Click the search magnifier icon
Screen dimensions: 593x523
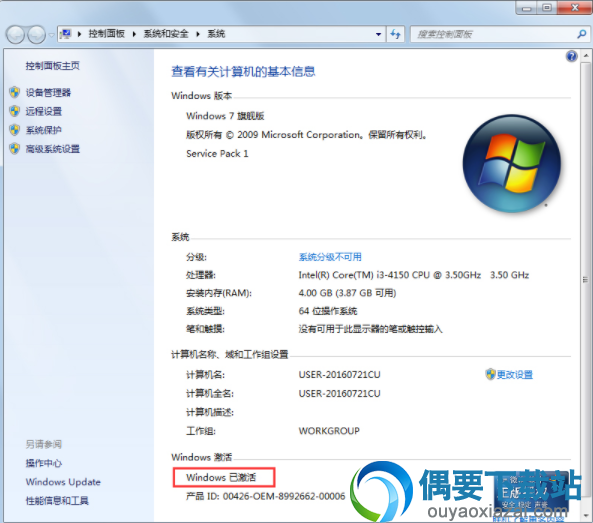point(581,34)
